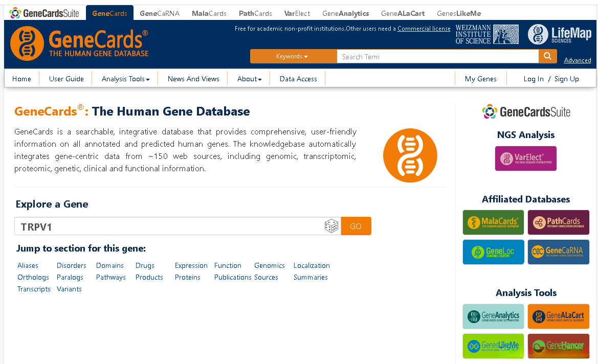Jump to the Genomics section
Image resolution: width=598 pixels, height=364 pixels.
coord(270,265)
